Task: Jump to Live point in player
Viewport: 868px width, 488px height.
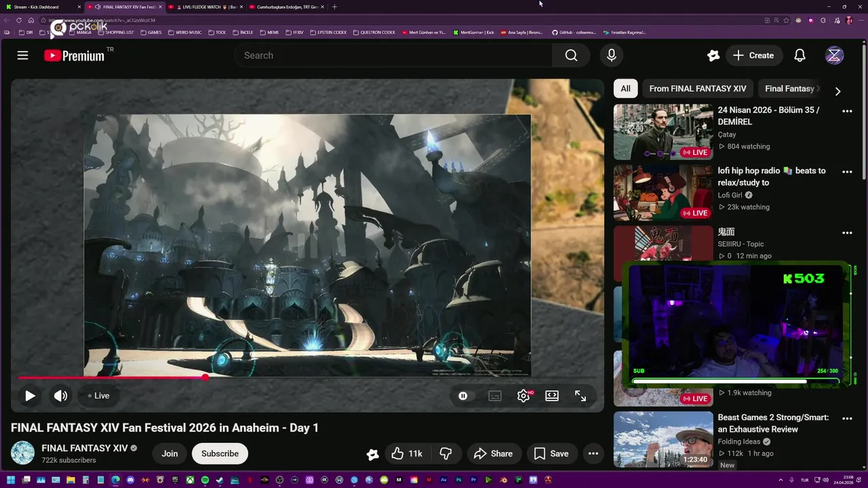Action: click(99, 396)
